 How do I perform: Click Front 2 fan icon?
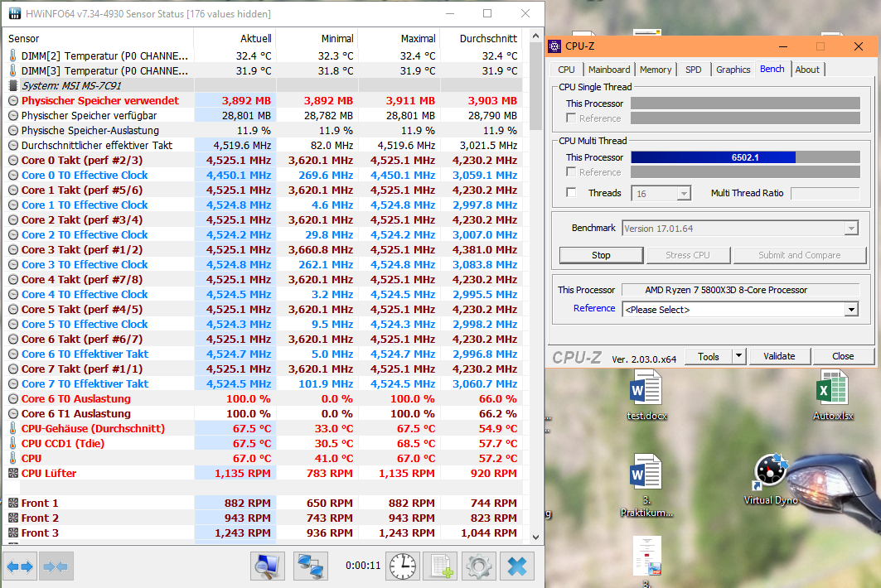click(x=13, y=518)
